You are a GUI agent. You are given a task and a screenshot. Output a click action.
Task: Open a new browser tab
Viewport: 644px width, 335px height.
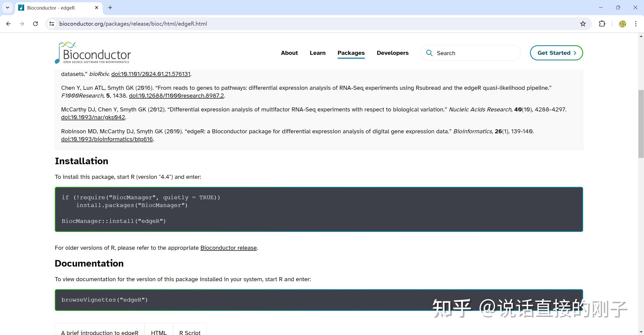(x=110, y=8)
